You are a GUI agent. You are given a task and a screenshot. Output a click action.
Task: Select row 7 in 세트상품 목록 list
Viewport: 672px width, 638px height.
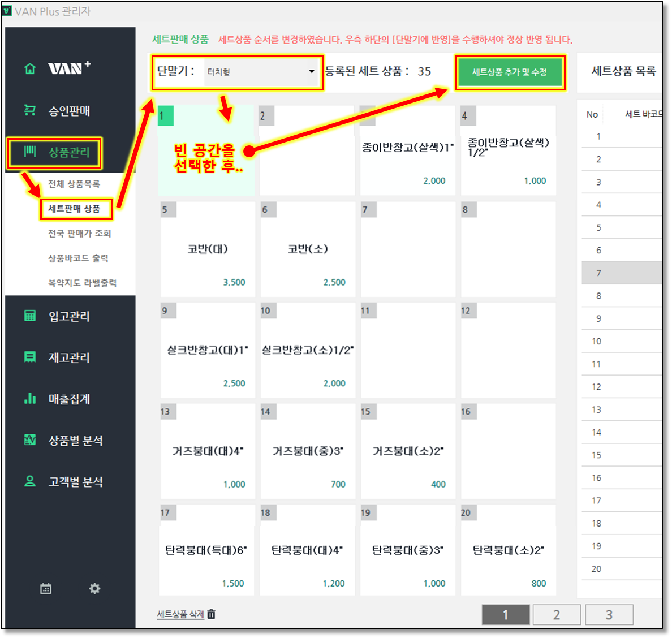pos(621,273)
